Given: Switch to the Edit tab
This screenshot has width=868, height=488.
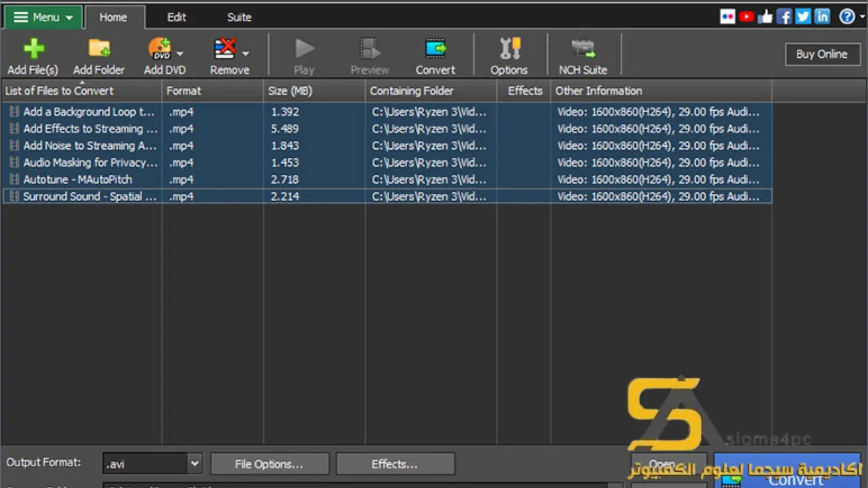Looking at the screenshot, I should click(176, 17).
